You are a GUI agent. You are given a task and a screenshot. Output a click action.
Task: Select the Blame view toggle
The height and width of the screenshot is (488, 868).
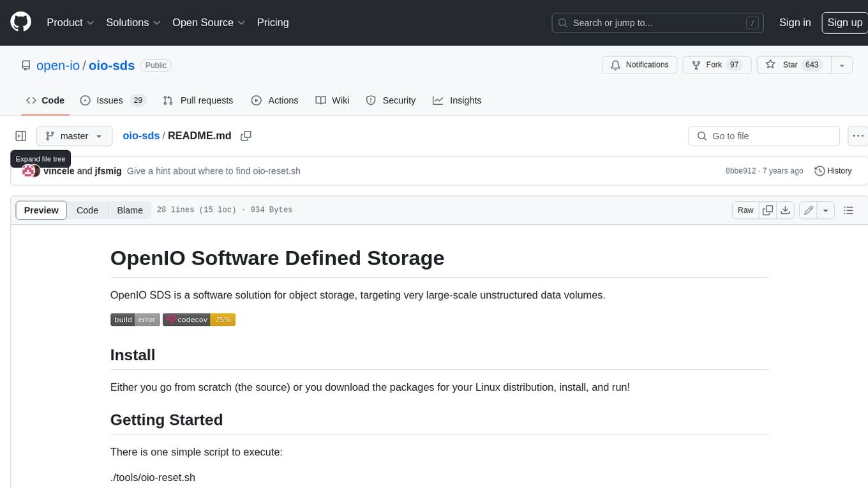130,210
